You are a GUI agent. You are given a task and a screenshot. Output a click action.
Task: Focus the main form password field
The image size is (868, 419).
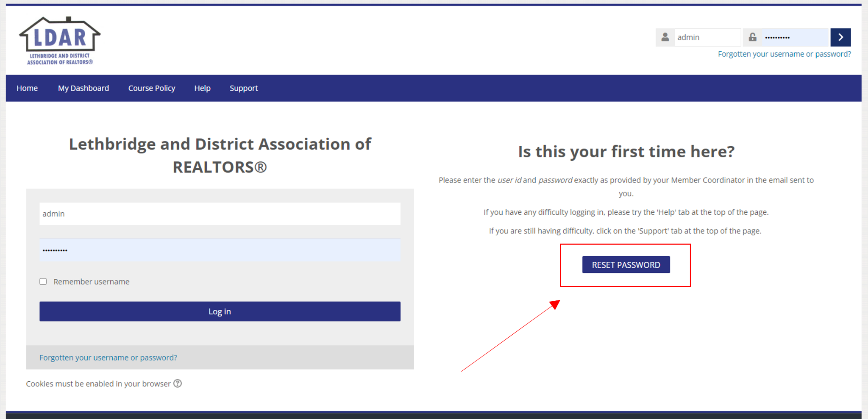[220, 250]
